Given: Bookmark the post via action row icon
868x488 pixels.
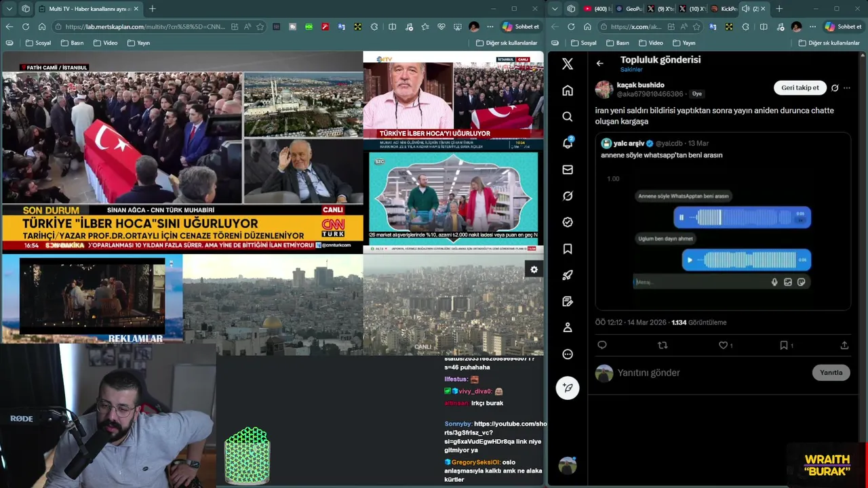Looking at the screenshot, I should (x=785, y=345).
